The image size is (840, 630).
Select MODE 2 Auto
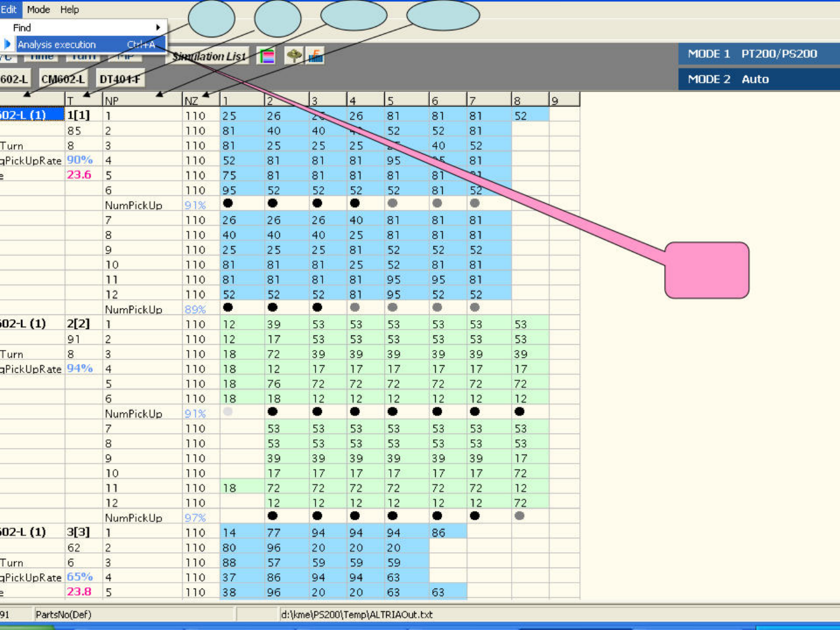pos(759,79)
